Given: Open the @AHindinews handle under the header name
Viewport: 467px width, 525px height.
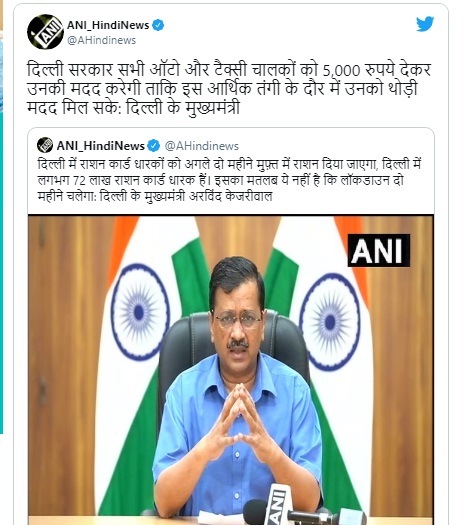Looking at the screenshot, I should click(101, 40).
